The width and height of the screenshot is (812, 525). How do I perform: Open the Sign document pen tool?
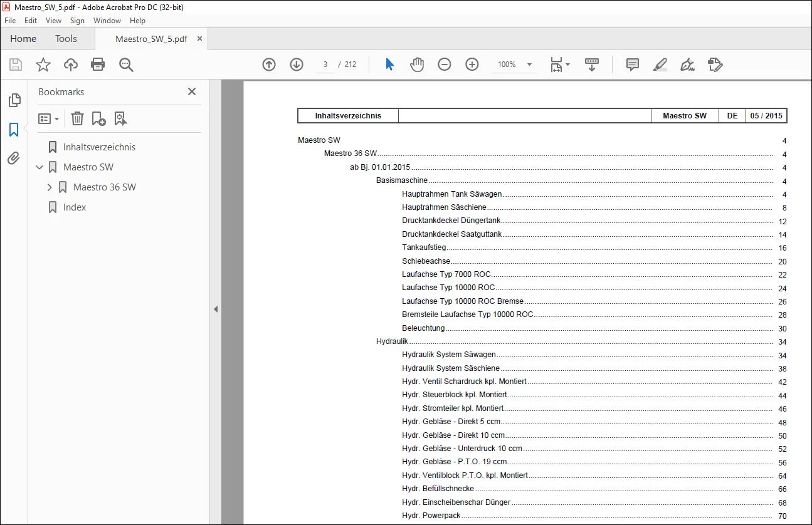tap(688, 65)
